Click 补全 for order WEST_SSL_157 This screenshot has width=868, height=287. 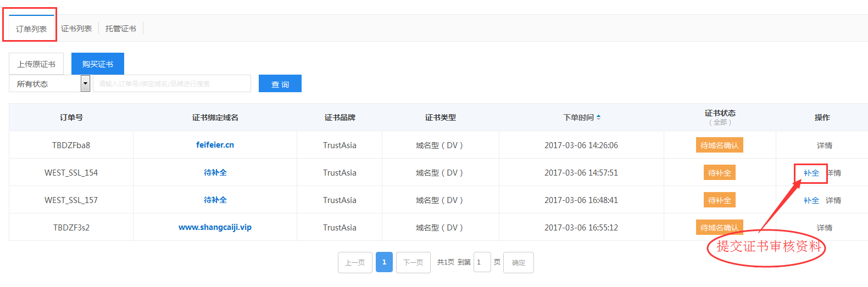[x=811, y=200]
